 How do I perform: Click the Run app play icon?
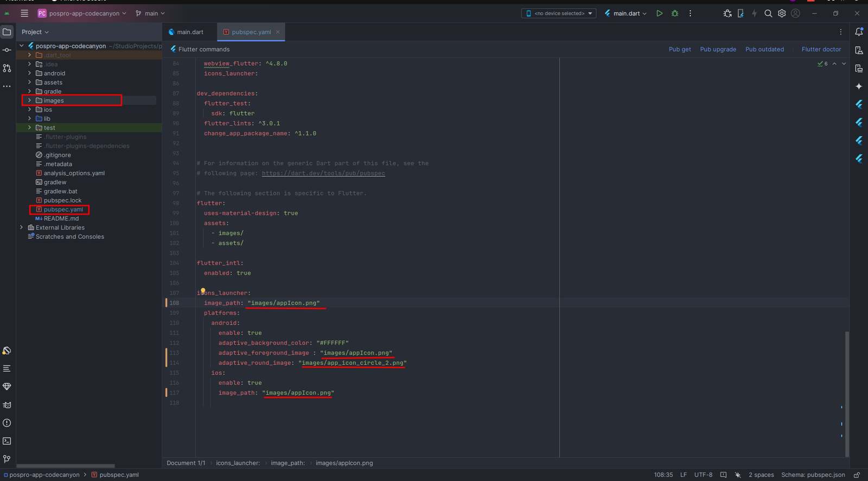(x=659, y=14)
